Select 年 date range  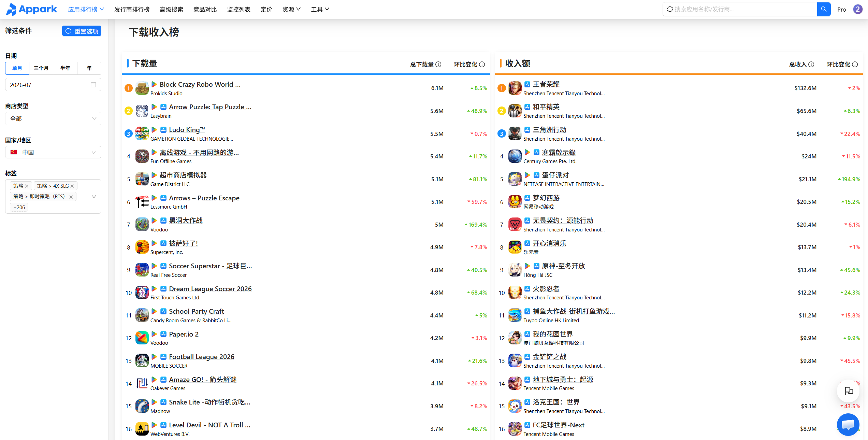coord(89,68)
